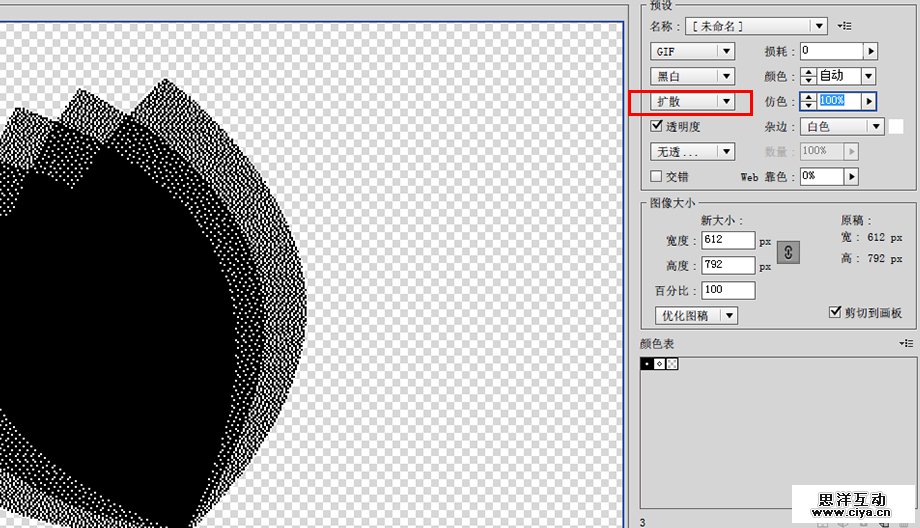
Task: Click the 百分比 (percent) input field
Action: tap(727, 290)
